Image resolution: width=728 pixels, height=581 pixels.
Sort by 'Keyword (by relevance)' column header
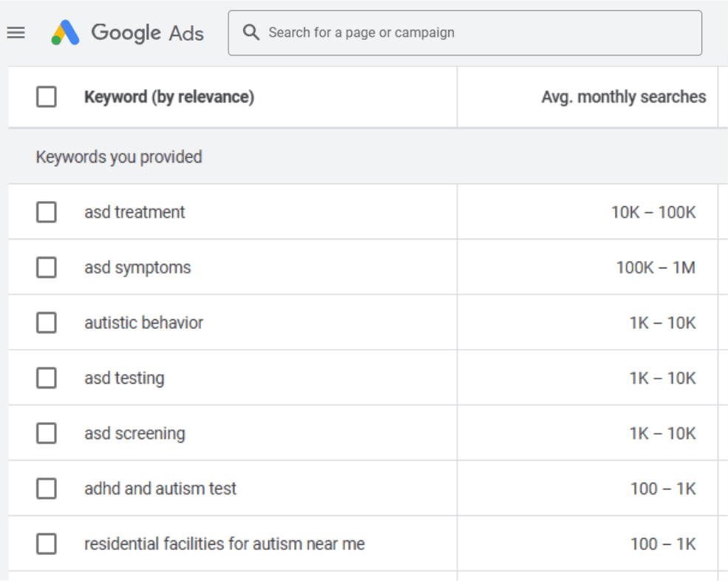click(169, 97)
